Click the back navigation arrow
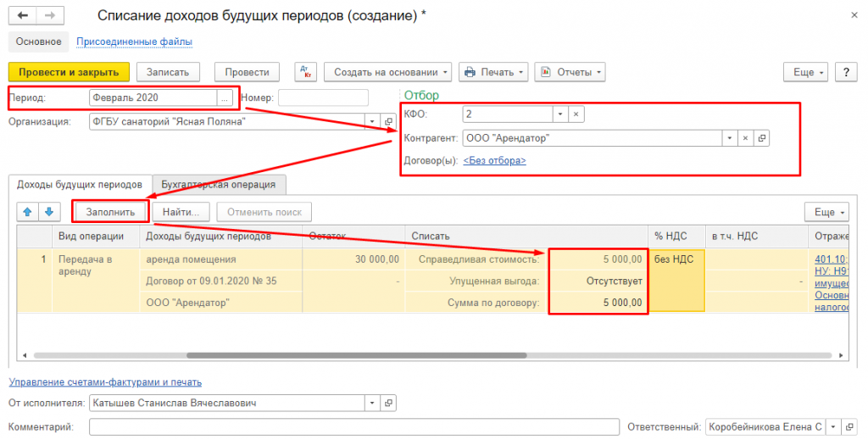The width and height of the screenshot is (868, 440). pos(22,16)
